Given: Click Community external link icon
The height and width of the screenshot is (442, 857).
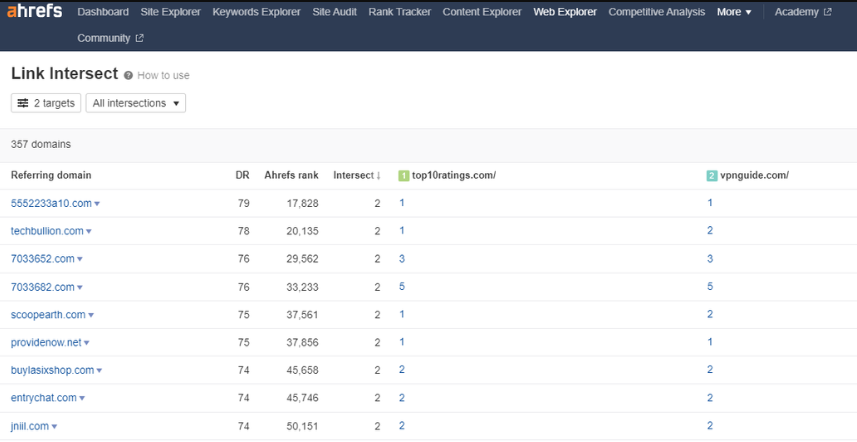Looking at the screenshot, I should tap(139, 38).
